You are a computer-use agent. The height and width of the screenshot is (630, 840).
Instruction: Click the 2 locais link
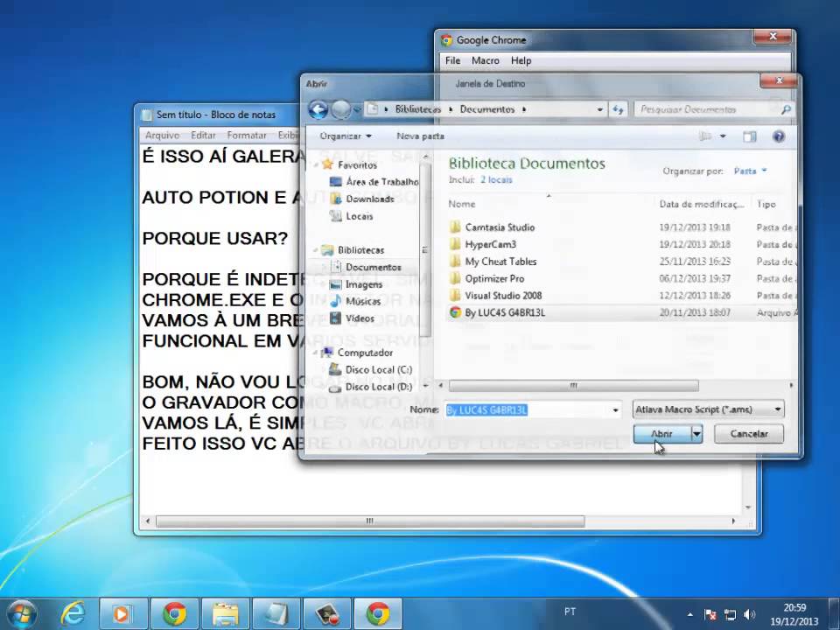coord(496,180)
